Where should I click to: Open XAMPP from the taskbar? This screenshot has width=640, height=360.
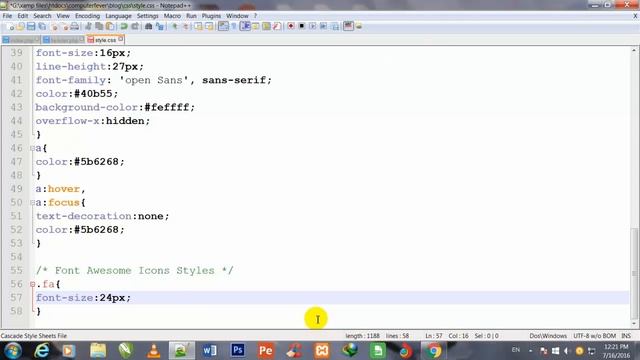click(x=322, y=351)
